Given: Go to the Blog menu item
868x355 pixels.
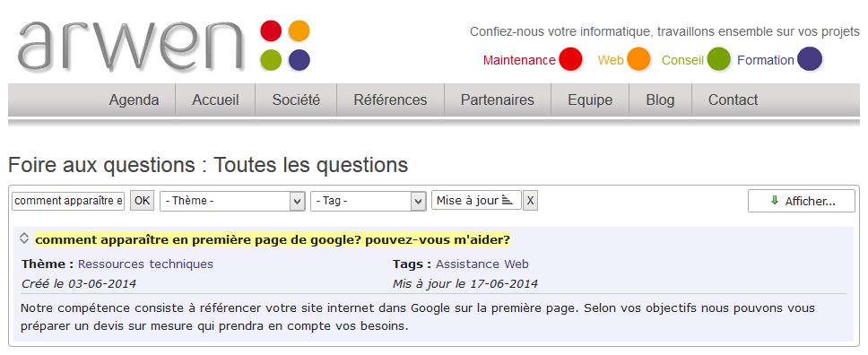Looking at the screenshot, I should click(660, 100).
